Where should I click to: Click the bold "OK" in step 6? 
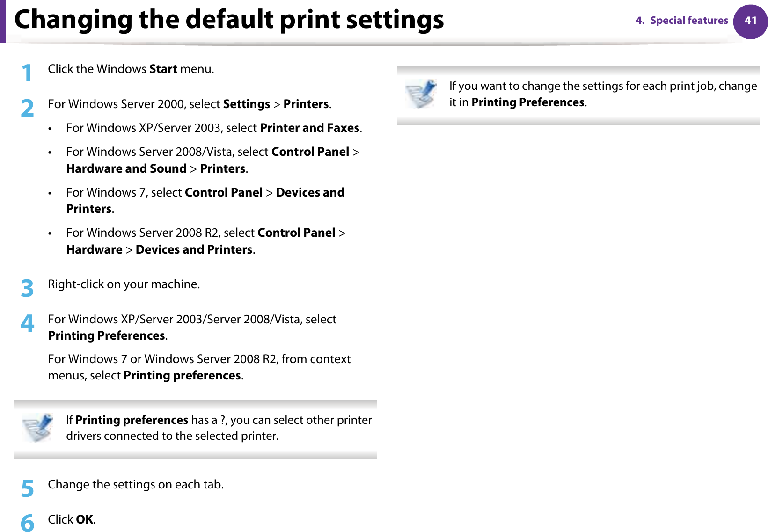click(84, 520)
